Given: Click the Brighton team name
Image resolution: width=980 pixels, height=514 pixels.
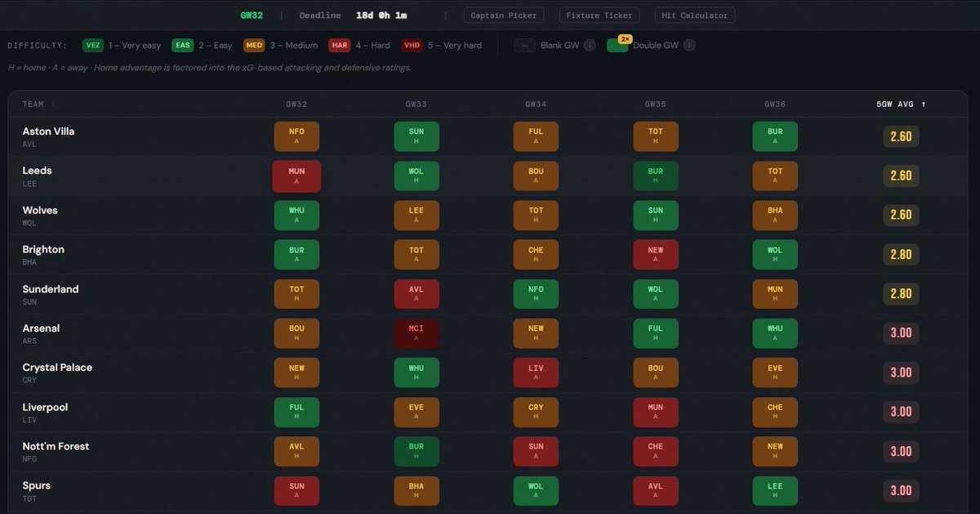Looking at the screenshot, I should click(43, 249).
